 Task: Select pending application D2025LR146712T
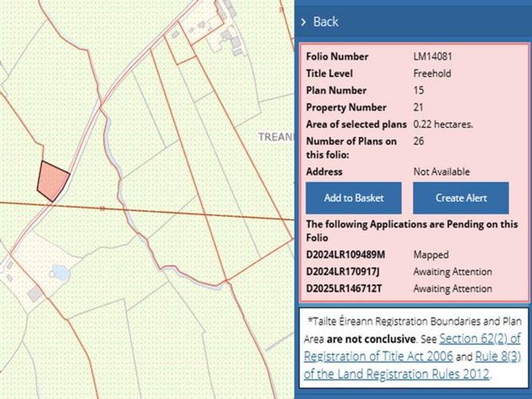click(x=344, y=288)
